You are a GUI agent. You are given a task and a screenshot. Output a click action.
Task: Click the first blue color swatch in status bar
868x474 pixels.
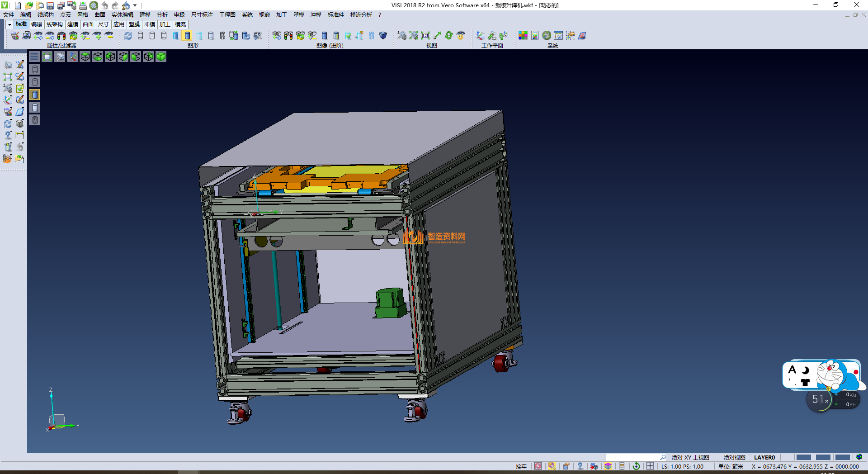pyautogui.click(x=803, y=457)
